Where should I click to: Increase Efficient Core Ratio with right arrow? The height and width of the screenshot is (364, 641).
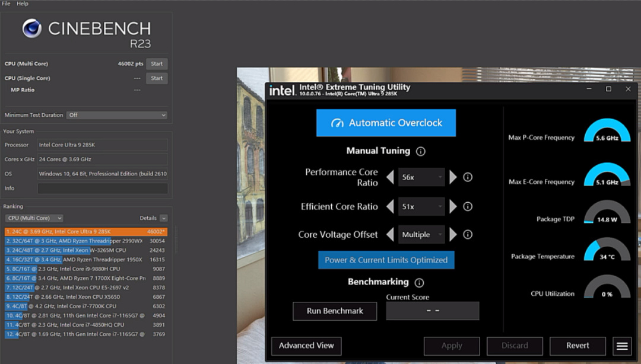click(453, 206)
